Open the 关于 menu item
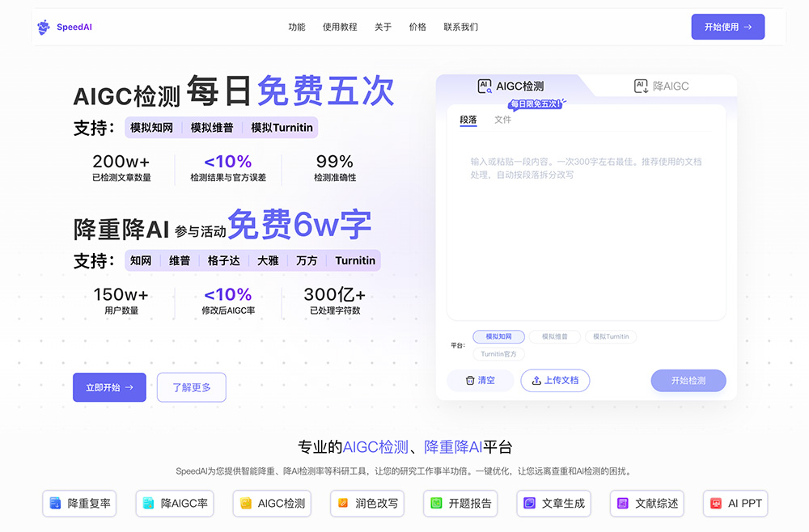809x532 pixels. coord(383,27)
